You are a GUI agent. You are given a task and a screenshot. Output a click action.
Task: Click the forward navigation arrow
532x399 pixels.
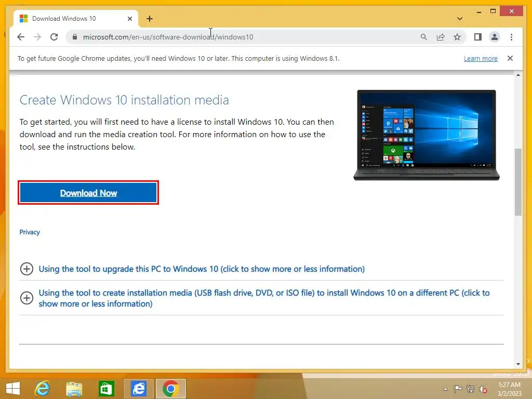pyautogui.click(x=37, y=37)
